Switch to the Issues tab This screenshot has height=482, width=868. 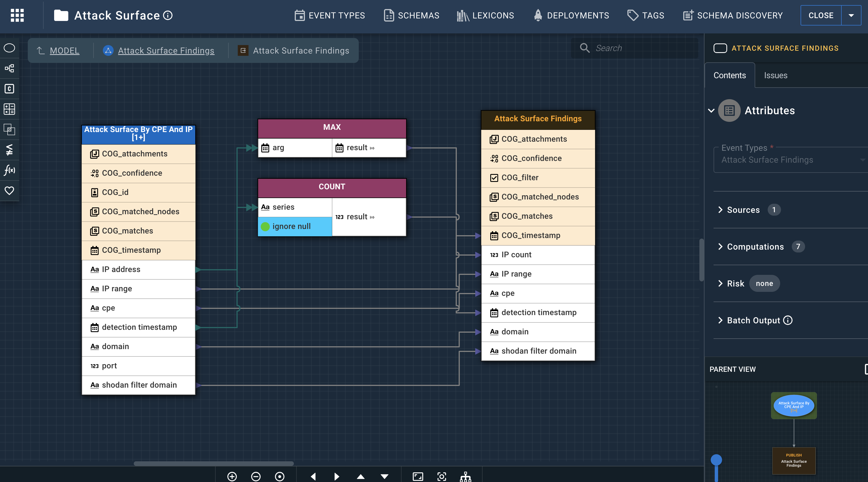click(x=775, y=75)
